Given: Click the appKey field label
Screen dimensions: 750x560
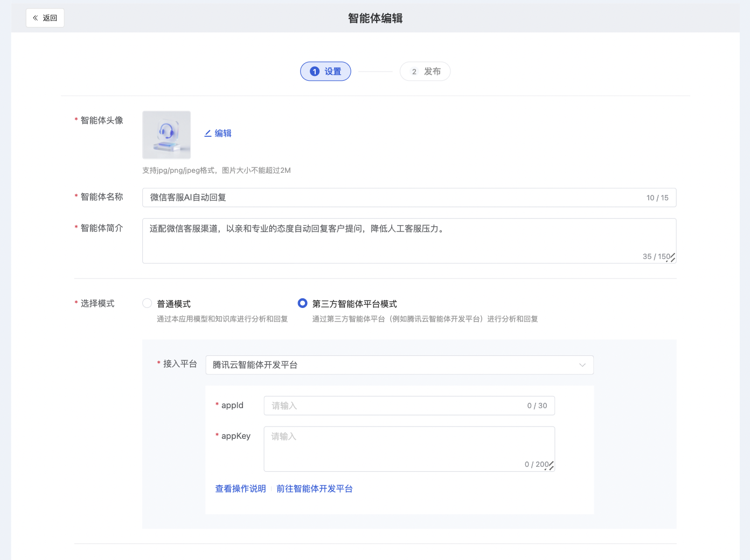Looking at the screenshot, I should click(x=236, y=436).
